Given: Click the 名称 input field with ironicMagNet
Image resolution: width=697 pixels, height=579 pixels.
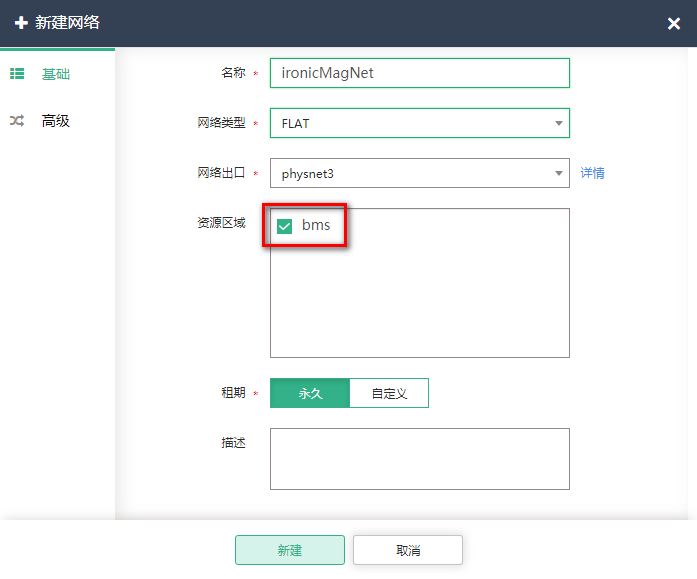Looking at the screenshot, I should 420,73.
